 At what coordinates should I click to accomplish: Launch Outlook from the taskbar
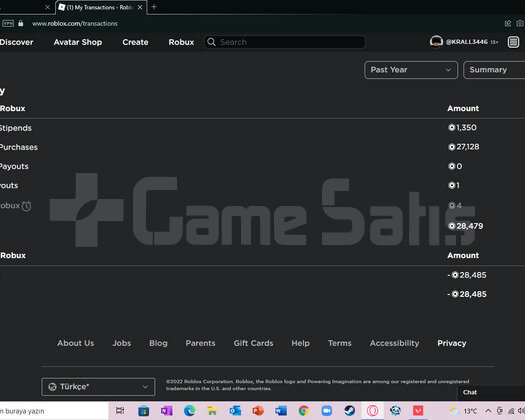click(235, 410)
